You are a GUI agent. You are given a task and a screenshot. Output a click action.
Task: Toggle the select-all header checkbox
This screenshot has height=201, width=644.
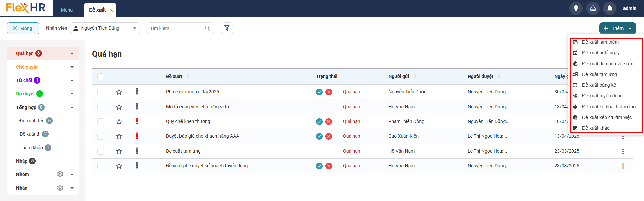point(101,76)
